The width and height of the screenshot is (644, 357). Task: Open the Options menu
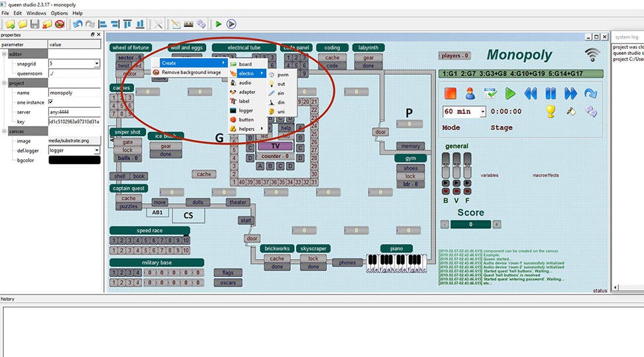(59, 13)
